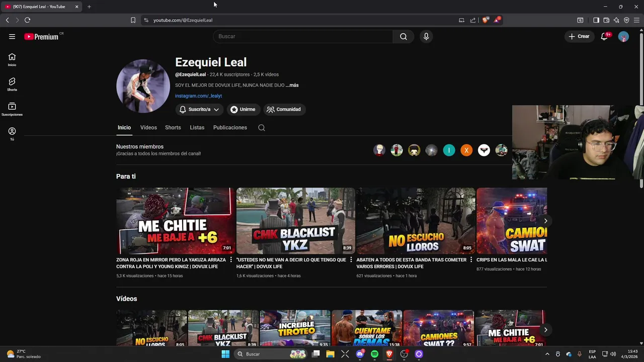The image size is (644, 362).
Task: Open Spotify from the taskbar
Action: coord(374,354)
